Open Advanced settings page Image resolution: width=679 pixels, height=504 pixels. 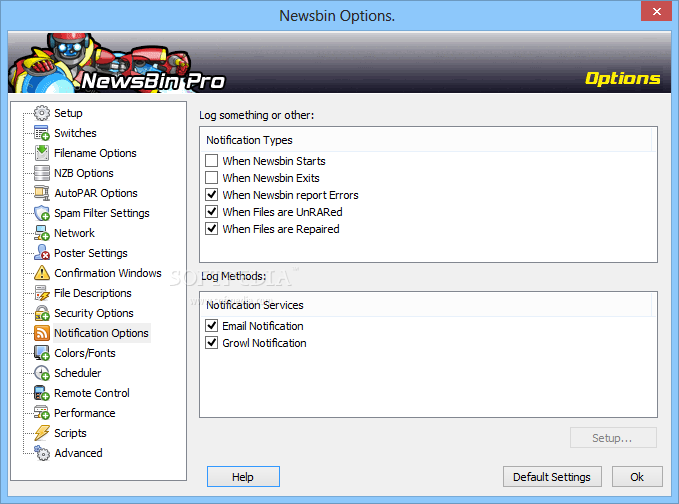78,453
